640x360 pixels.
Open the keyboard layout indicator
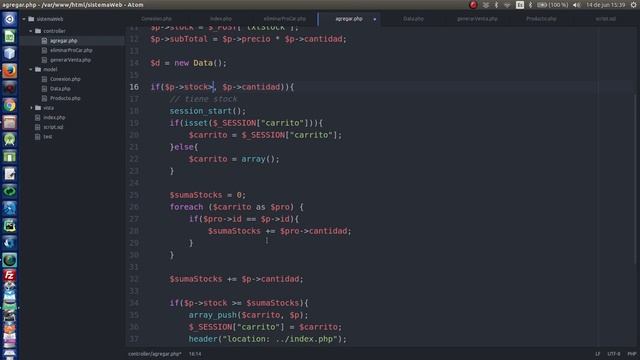coord(520,5)
